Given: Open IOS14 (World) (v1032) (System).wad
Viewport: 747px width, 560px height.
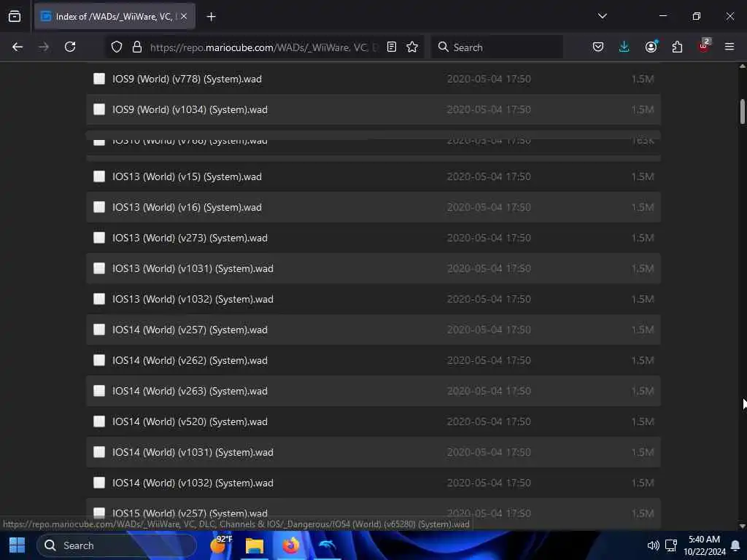Looking at the screenshot, I should click(193, 483).
